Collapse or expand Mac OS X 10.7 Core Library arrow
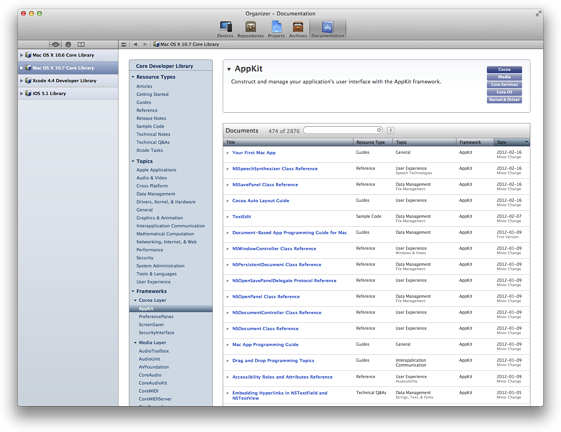 tap(21, 68)
